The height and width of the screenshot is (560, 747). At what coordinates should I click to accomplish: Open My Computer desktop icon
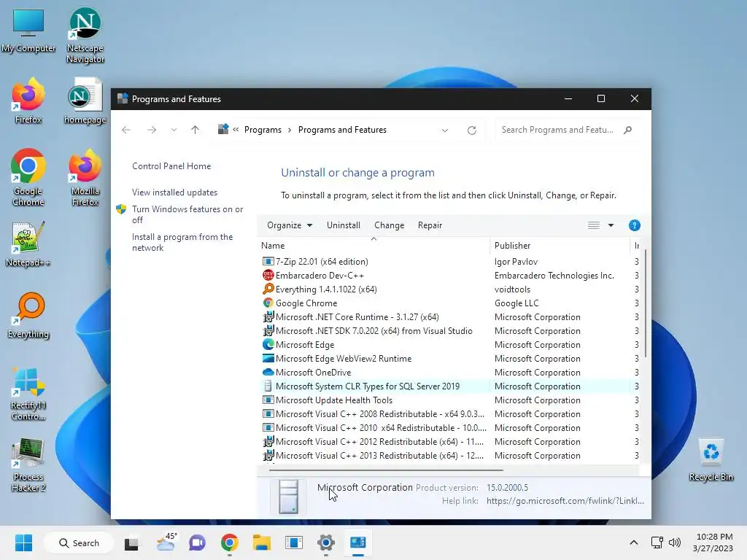coord(28,31)
